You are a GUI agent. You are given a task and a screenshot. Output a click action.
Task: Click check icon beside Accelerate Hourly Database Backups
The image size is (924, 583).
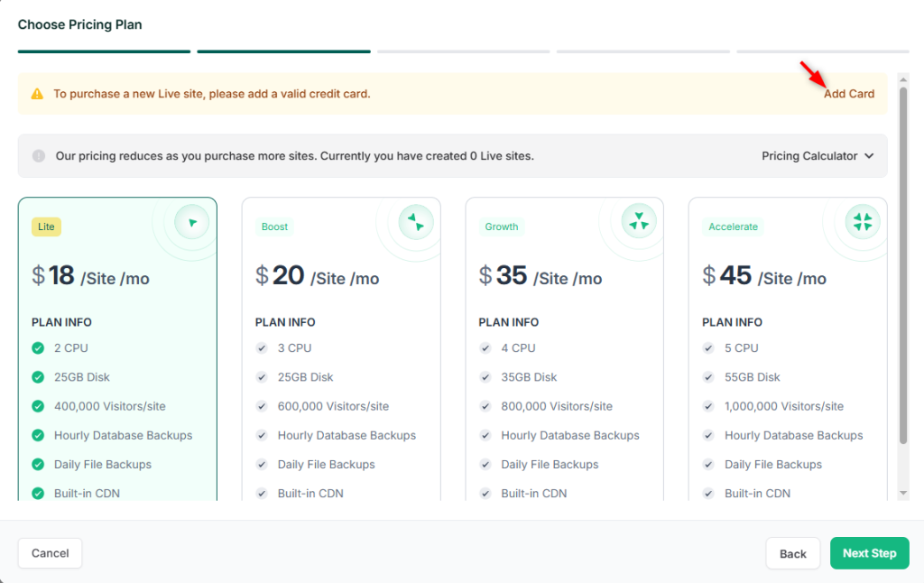pos(708,435)
